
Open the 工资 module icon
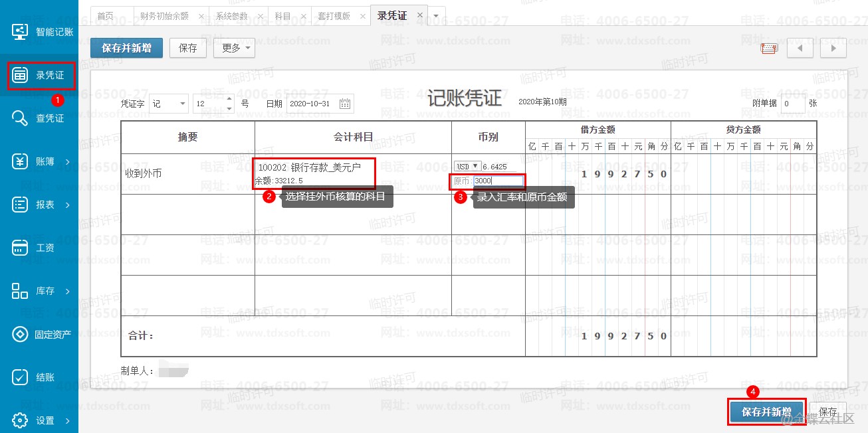[19, 248]
